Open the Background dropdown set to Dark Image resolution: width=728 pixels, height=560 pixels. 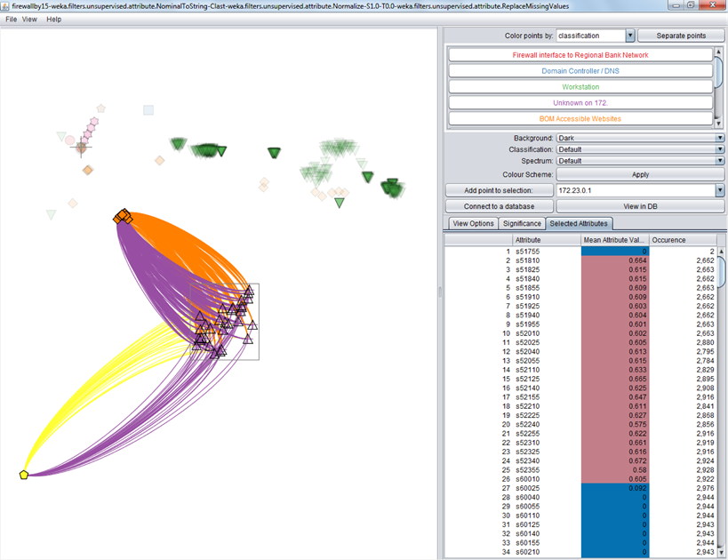coord(640,138)
